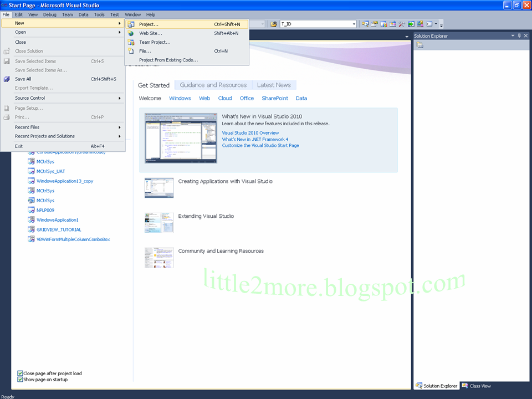Open the Visual Studio 2010 Overview link
532x399 pixels.
click(x=250, y=132)
